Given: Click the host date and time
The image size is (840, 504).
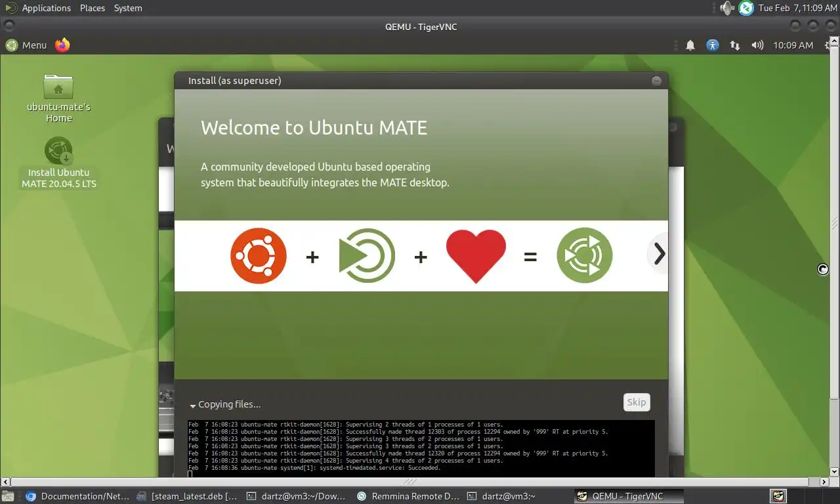Looking at the screenshot, I should [797, 8].
